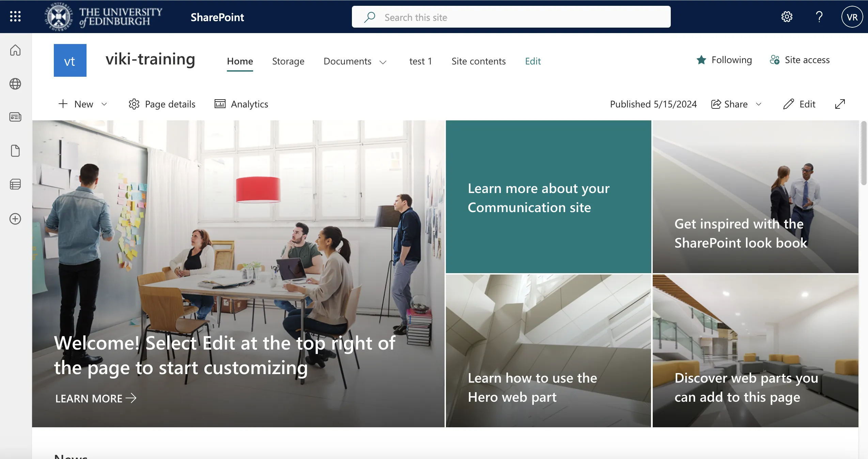Open SharePoint settings gear
Viewport: 868px width, 459px height.
click(787, 17)
